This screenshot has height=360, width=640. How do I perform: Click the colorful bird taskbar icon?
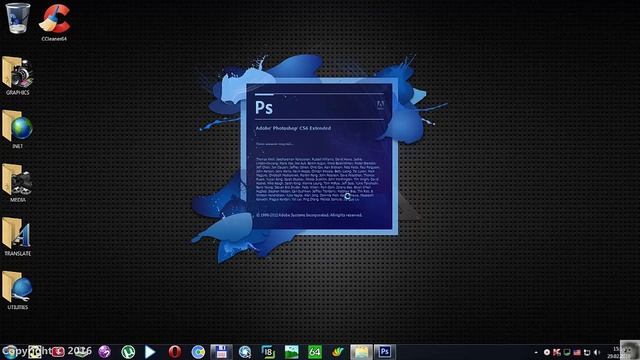point(338,351)
